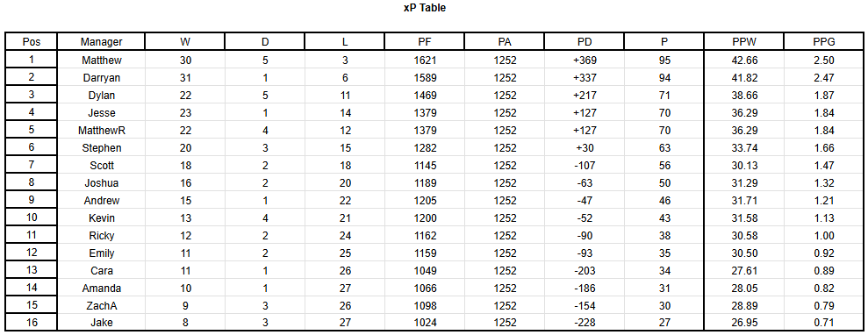Select MatthewR's name cell
Viewport: 868px width, 335px height.
pyautogui.click(x=101, y=131)
